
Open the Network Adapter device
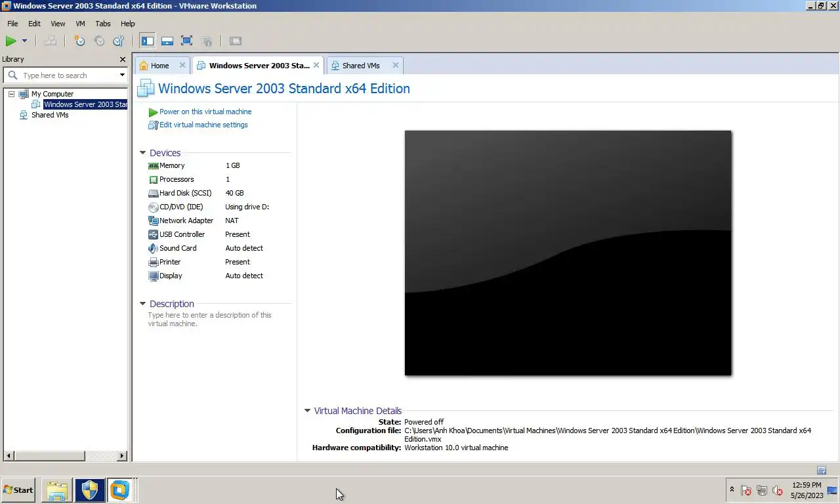[186, 220]
